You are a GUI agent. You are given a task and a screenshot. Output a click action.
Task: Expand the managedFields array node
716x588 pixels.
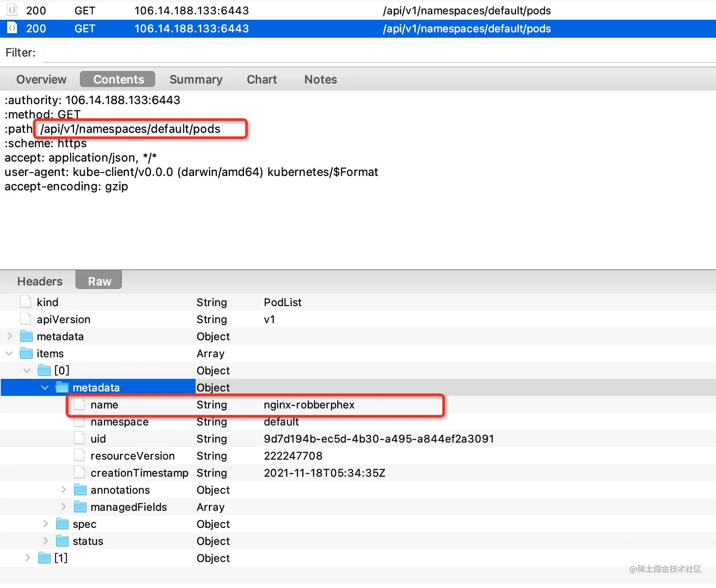pyautogui.click(x=64, y=507)
